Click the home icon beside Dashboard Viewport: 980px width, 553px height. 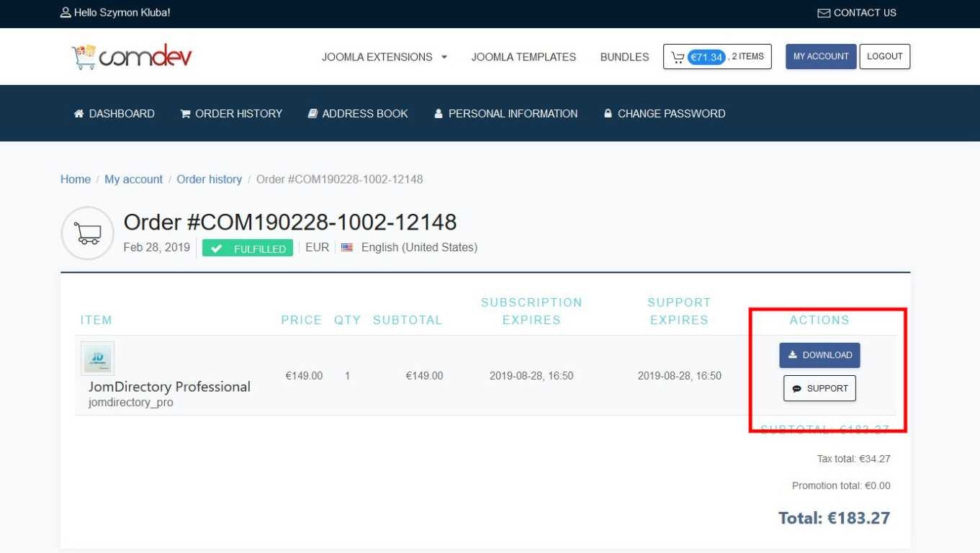pos(79,114)
